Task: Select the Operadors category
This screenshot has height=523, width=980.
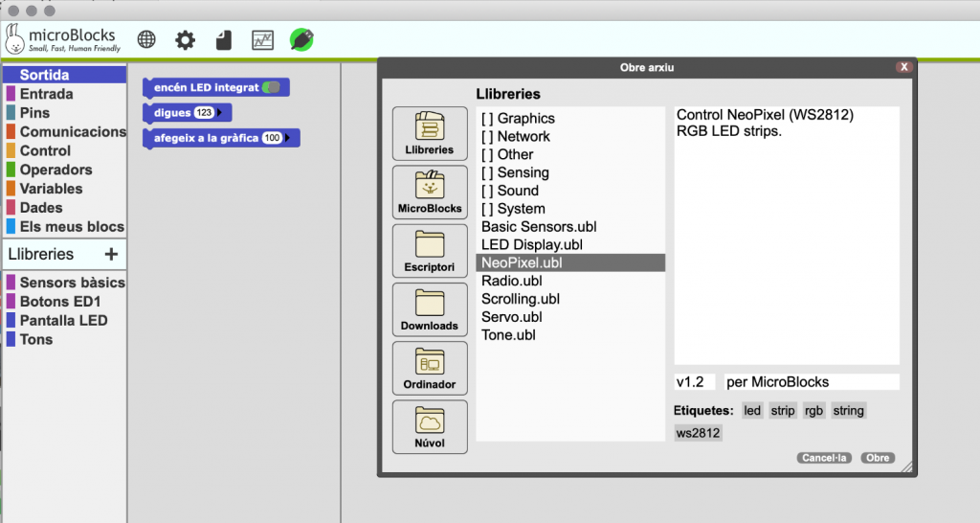Action: coord(64,170)
